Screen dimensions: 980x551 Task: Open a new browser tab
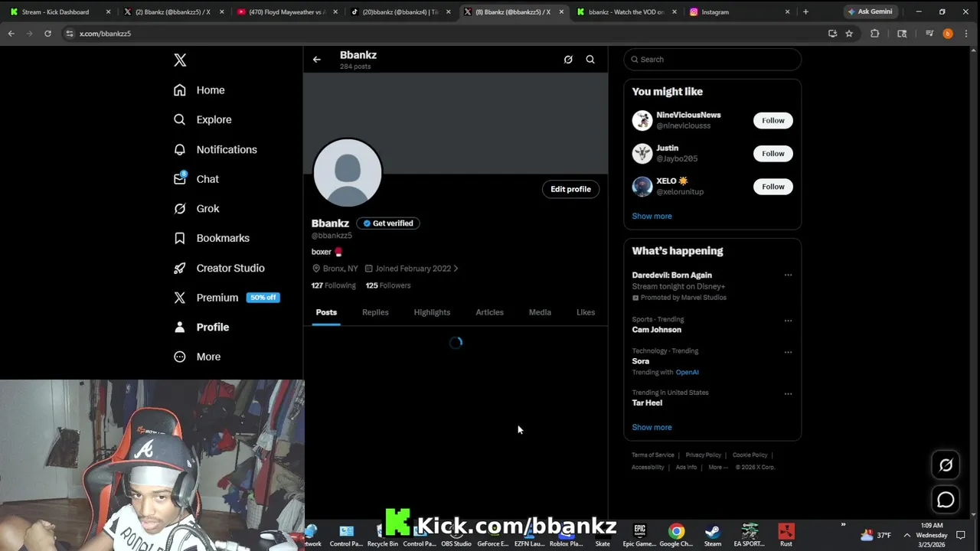pos(805,11)
